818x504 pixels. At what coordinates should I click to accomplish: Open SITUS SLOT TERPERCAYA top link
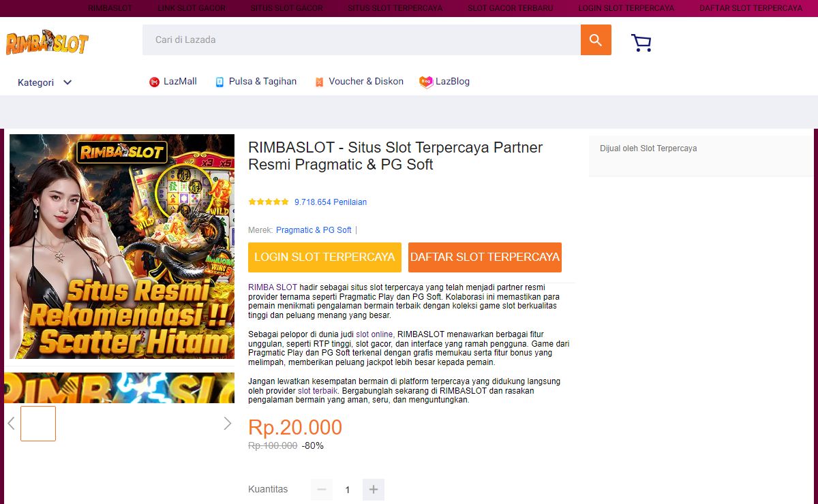tap(395, 8)
